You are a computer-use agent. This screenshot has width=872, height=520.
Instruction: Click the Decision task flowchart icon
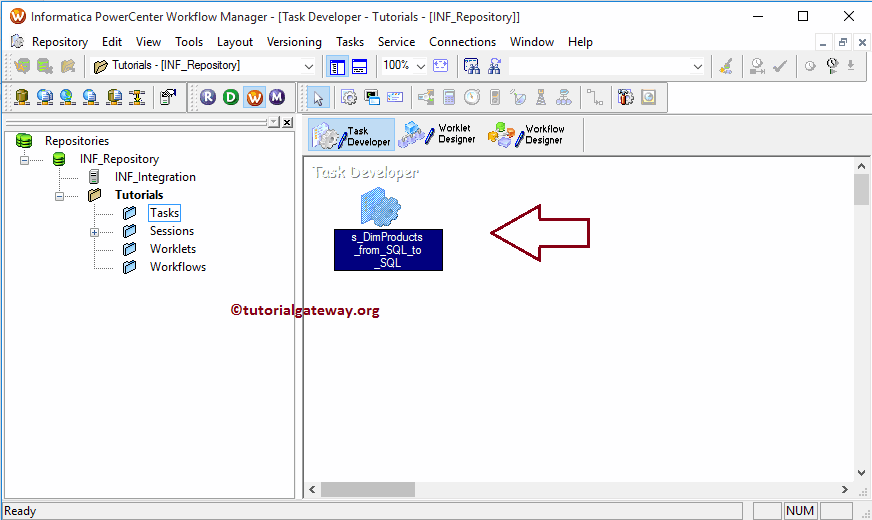tap(564, 98)
